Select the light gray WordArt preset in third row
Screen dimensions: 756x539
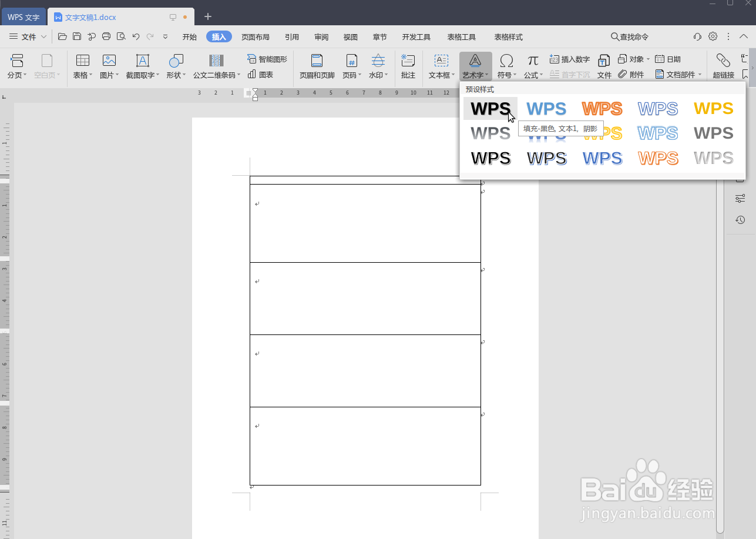714,158
